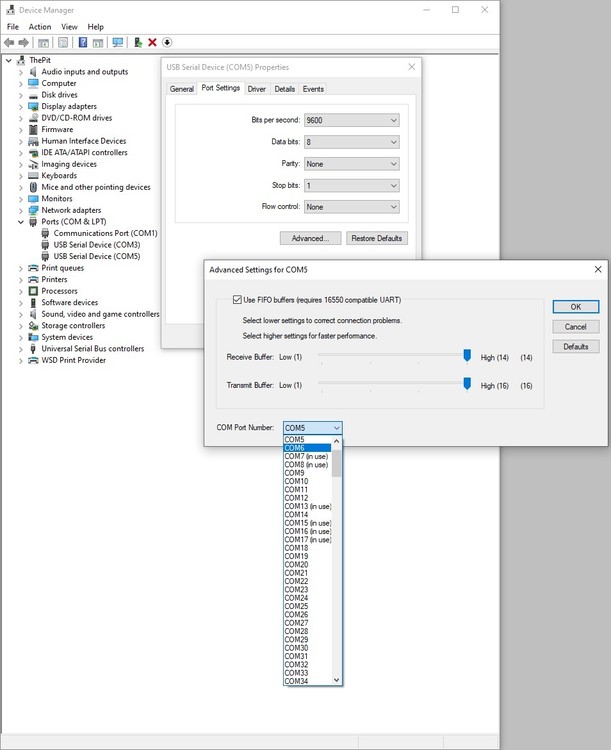This screenshot has width=611, height=750.
Task: Switch to the Events tab
Action: pyautogui.click(x=313, y=89)
